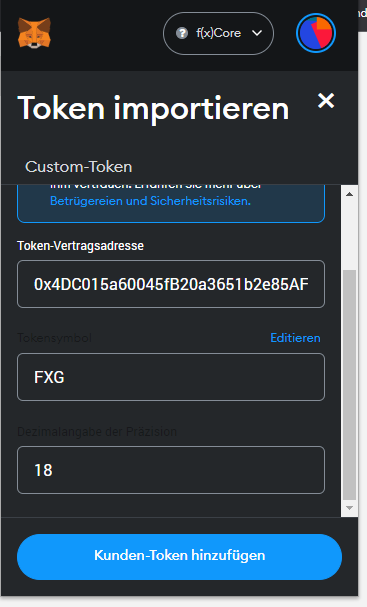Screen dimensions: 367x607
Task: Click Kunden-Token hinzufügen button
Action: (180, 556)
